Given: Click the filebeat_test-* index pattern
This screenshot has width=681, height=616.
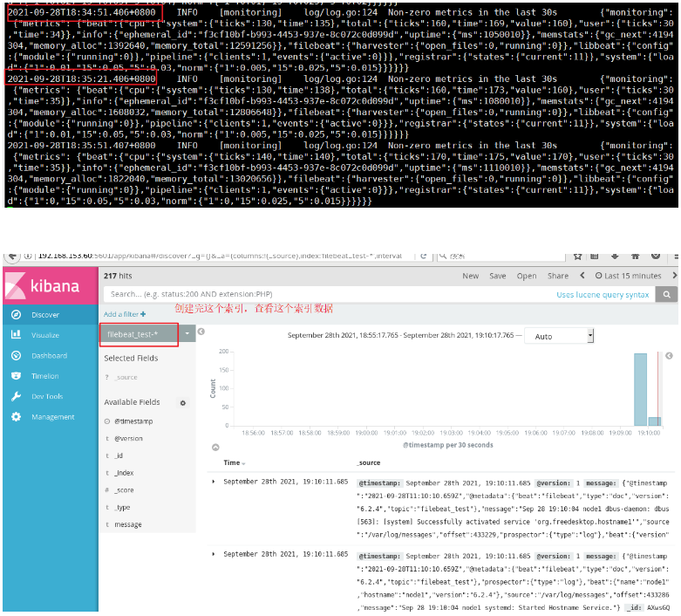Looking at the screenshot, I should pyautogui.click(x=140, y=334).
